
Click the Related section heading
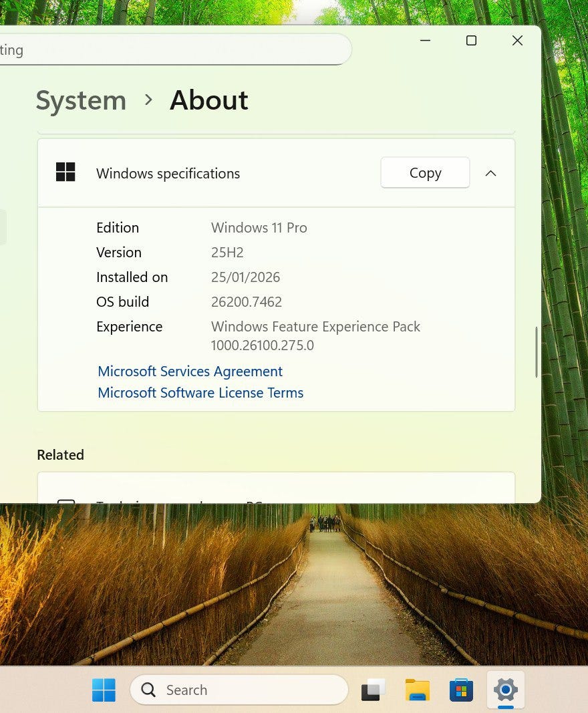[x=61, y=454]
